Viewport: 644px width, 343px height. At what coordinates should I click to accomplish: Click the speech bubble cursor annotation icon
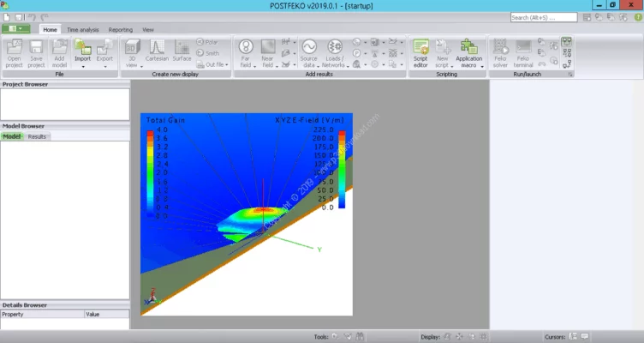point(585,337)
